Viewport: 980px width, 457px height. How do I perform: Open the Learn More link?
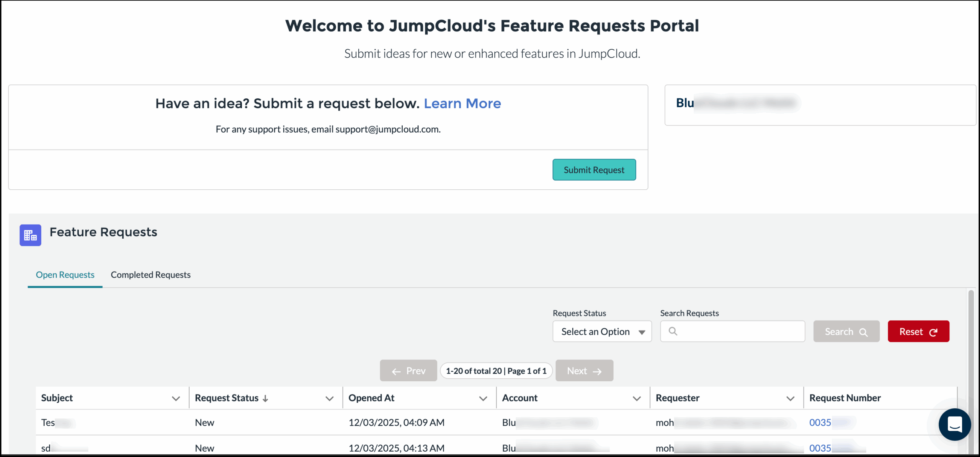(462, 103)
